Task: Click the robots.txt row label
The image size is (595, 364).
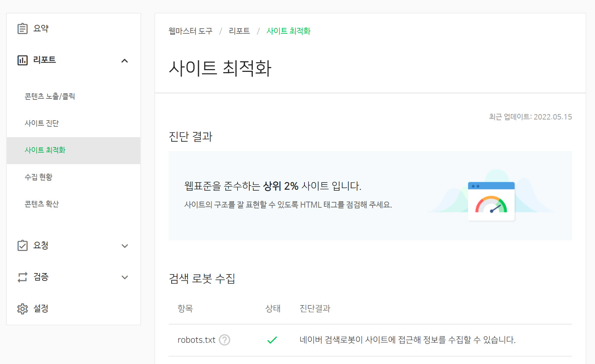Action: click(196, 339)
